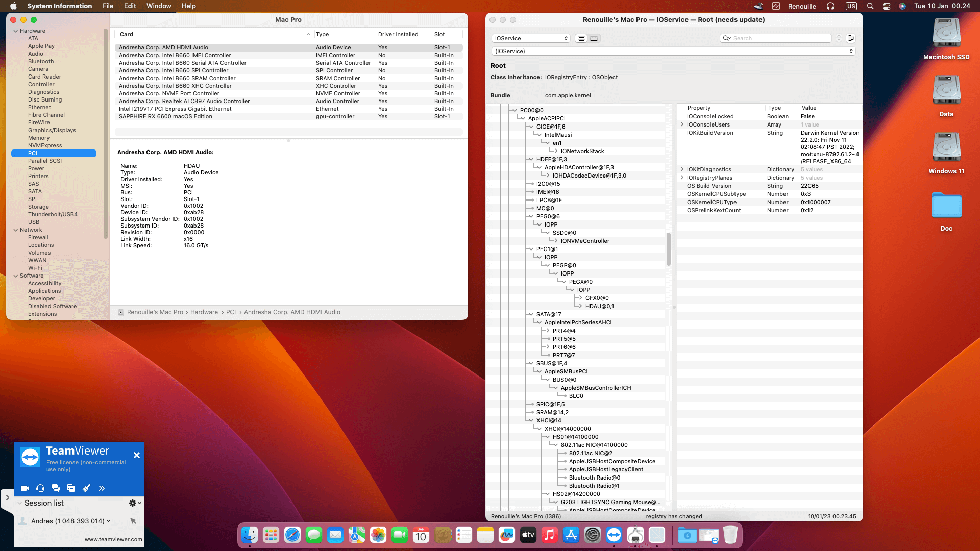Open Control Center in menu bar

click(x=886, y=6)
